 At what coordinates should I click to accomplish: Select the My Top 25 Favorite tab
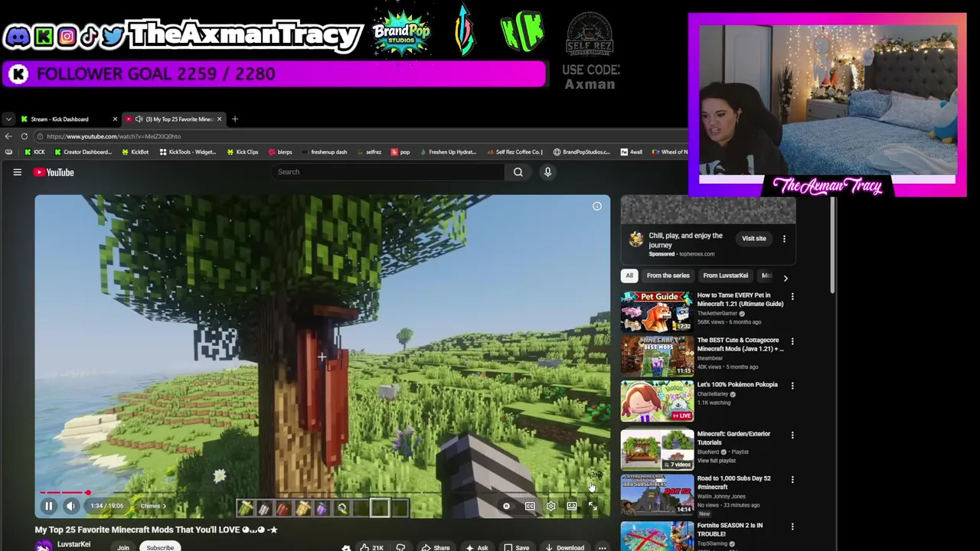(175, 119)
